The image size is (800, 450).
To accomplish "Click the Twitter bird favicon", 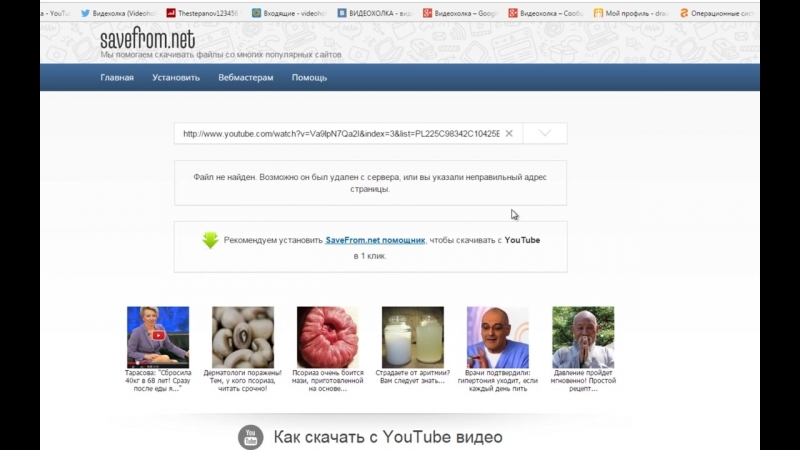I will pyautogui.click(x=85, y=13).
